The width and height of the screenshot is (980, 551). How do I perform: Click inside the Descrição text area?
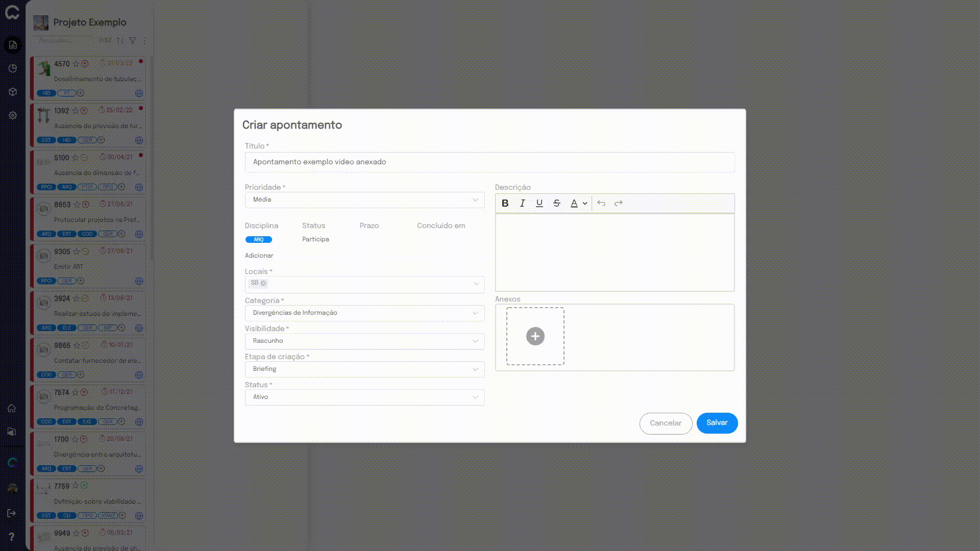pyautogui.click(x=615, y=253)
